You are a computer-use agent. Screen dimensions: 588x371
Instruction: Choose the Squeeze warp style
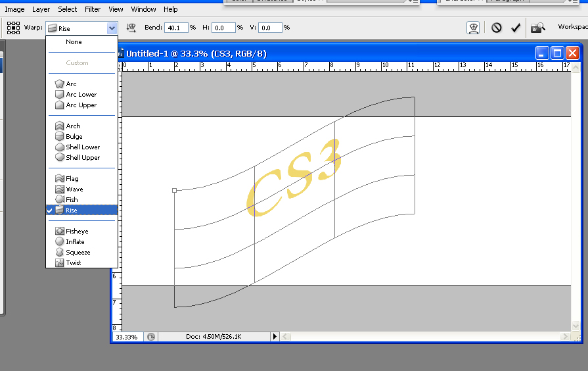tap(81, 252)
